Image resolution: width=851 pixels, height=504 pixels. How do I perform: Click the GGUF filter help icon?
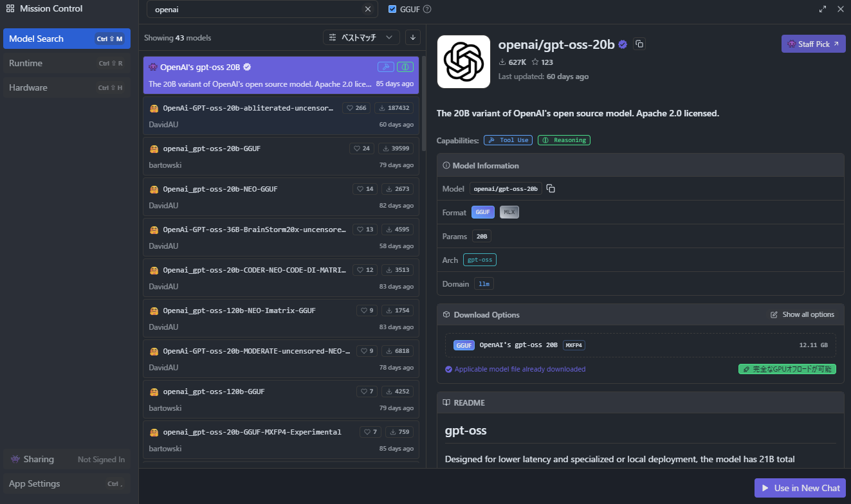[x=427, y=9]
